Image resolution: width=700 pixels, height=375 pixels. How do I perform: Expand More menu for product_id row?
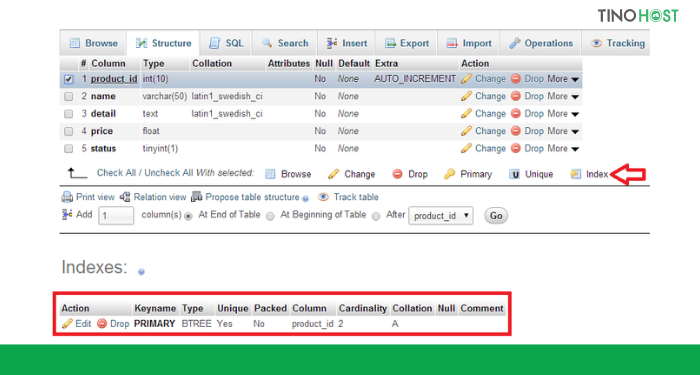563,79
